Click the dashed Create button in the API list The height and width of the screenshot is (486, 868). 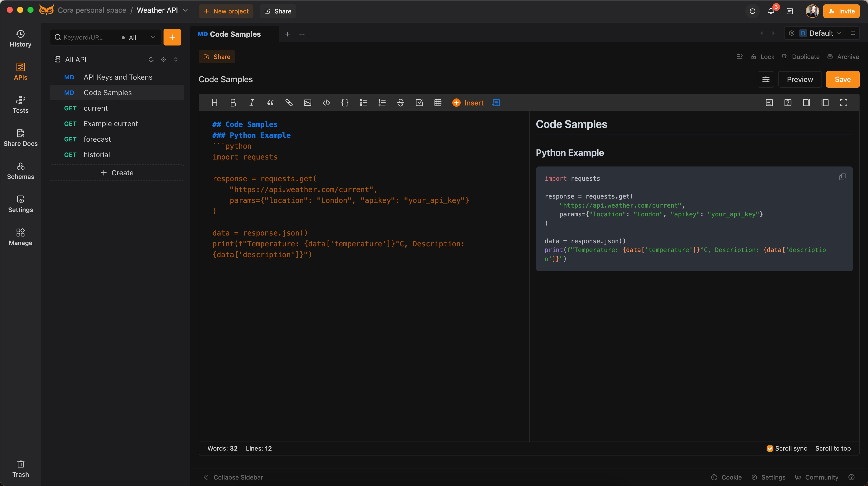click(117, 173)
